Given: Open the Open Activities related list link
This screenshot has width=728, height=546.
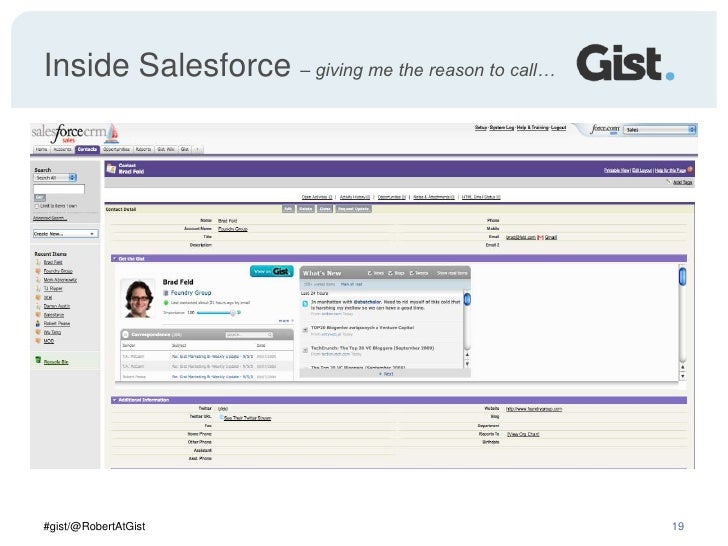Looking at the screenshot, I should point(317,197).
